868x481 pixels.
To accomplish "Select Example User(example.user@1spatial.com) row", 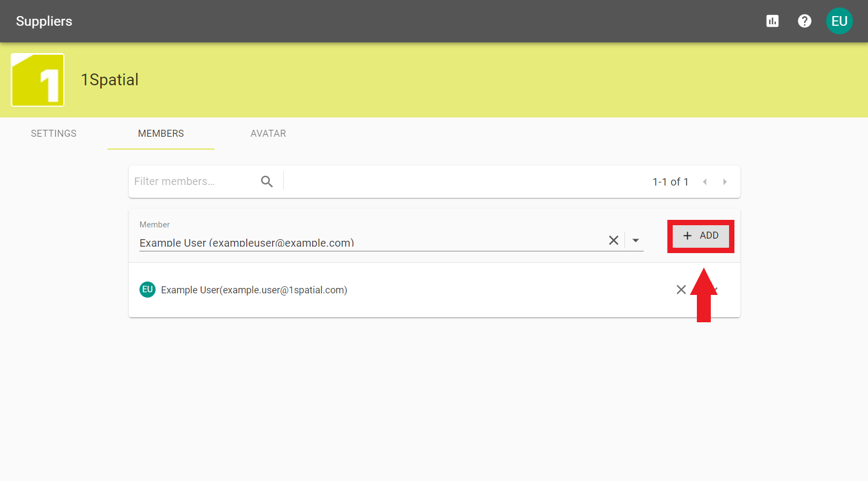I will 435,290.
